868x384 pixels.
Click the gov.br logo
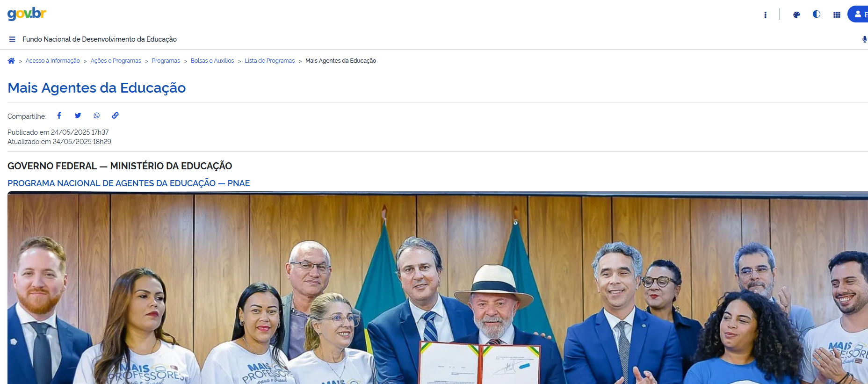(x=27, y=14)
